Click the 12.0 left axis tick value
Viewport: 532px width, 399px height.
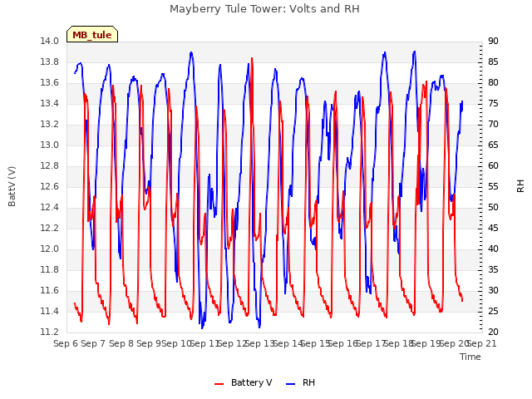[49, 249]
